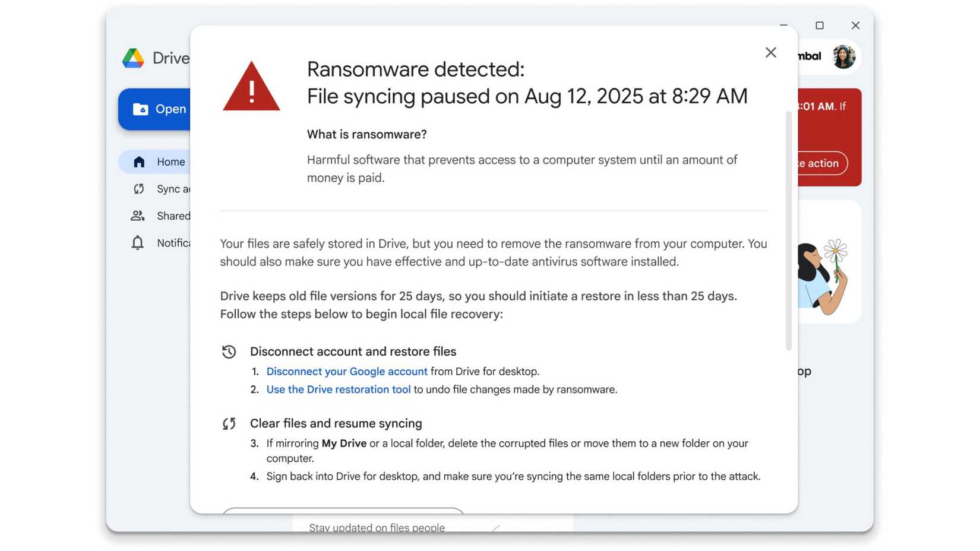Click the sync arrows icon beside Clear files
This screenshot has height=551, width=980.
tap(229, 424)
